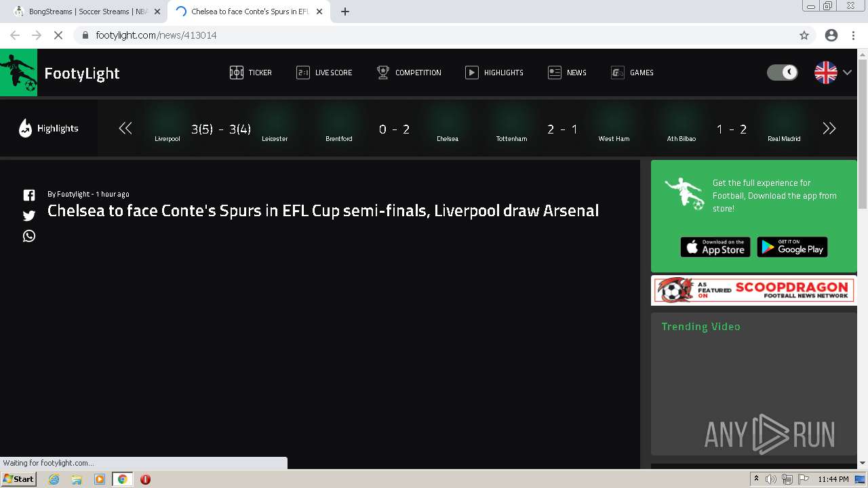Click the Trending Video heading
Image resolution: width=868 pixels, height=488 pixels.
pos(701,327)
